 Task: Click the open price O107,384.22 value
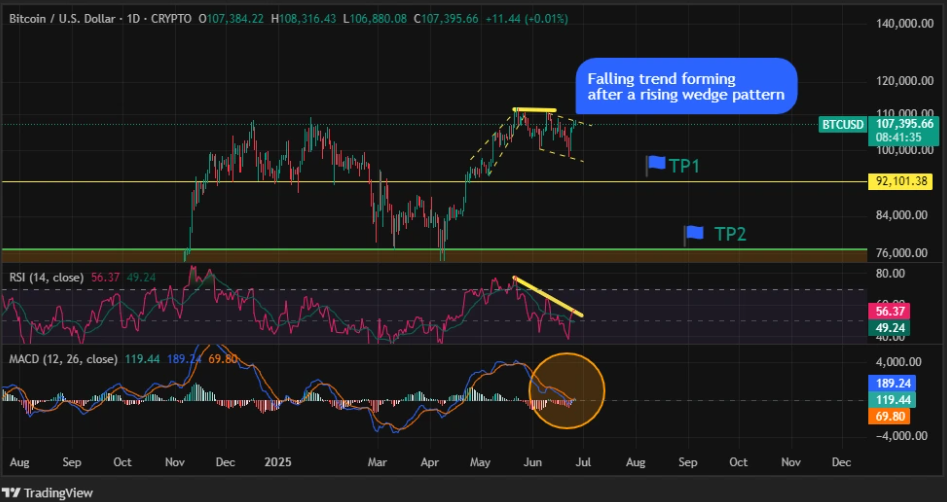230,19
